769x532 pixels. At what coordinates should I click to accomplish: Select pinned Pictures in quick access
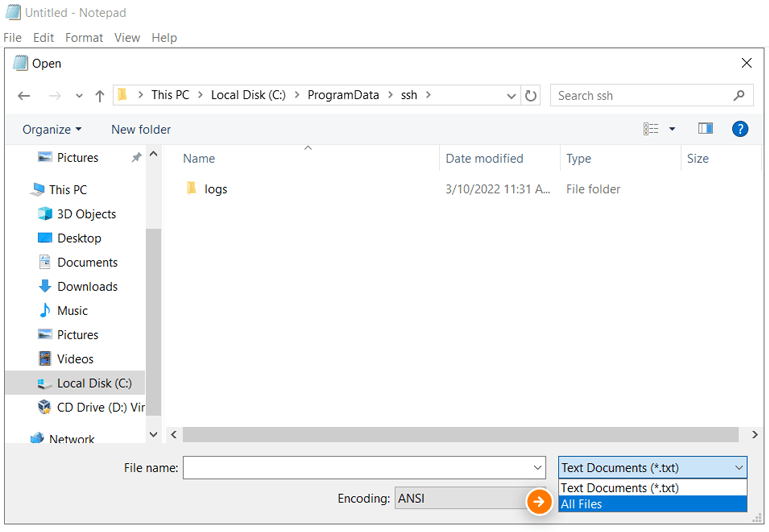77,157
